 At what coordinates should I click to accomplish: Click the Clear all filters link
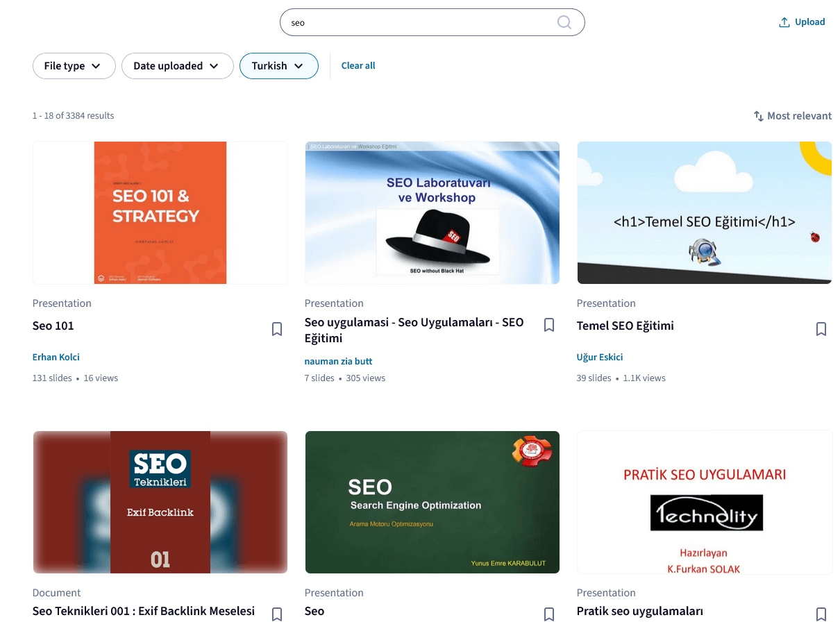click(x=358, y=65)
